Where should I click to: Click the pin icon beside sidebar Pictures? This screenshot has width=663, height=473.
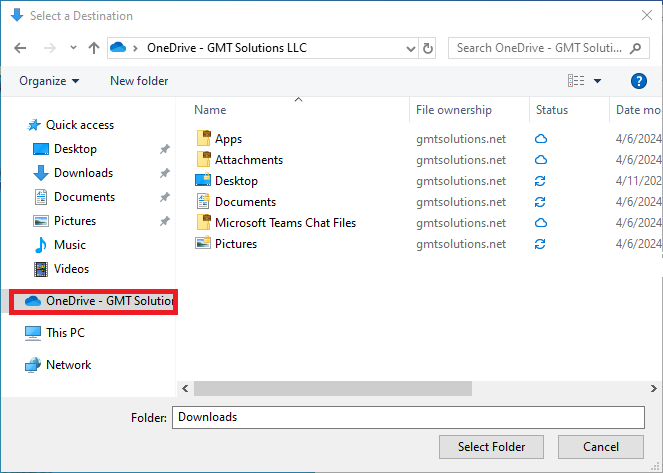[x=164, y=221]
